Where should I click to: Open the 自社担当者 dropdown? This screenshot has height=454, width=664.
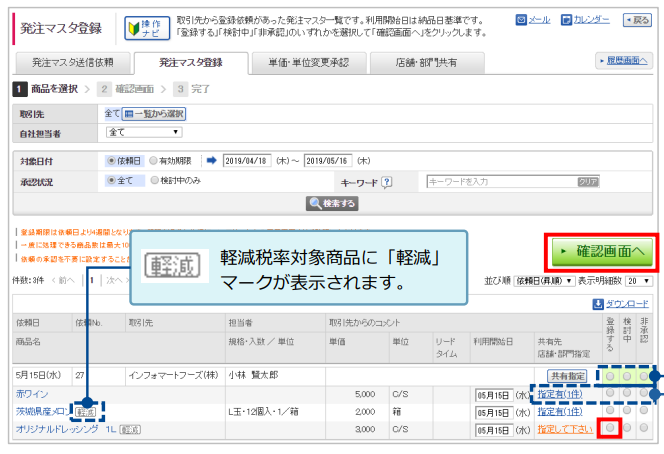144,132
